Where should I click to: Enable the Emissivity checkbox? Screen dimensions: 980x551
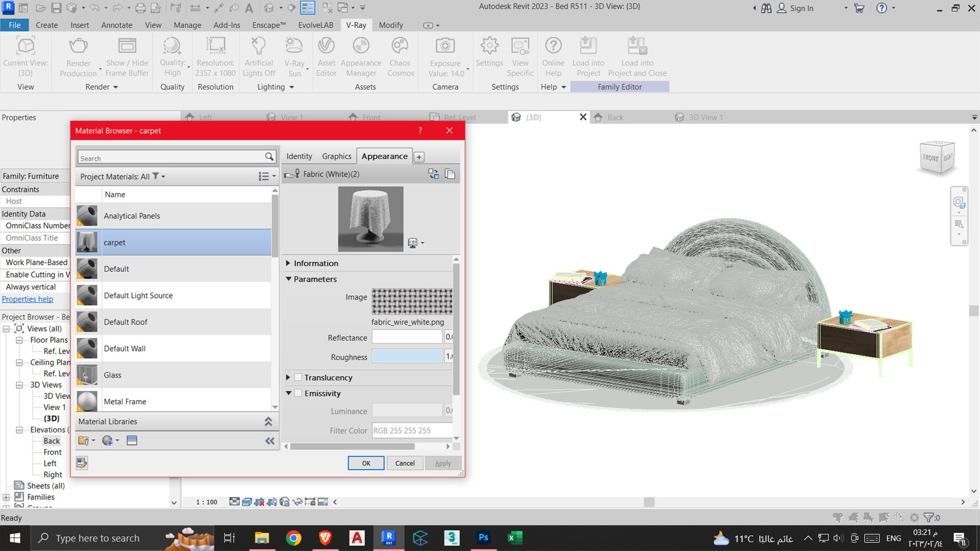(298, 393)
